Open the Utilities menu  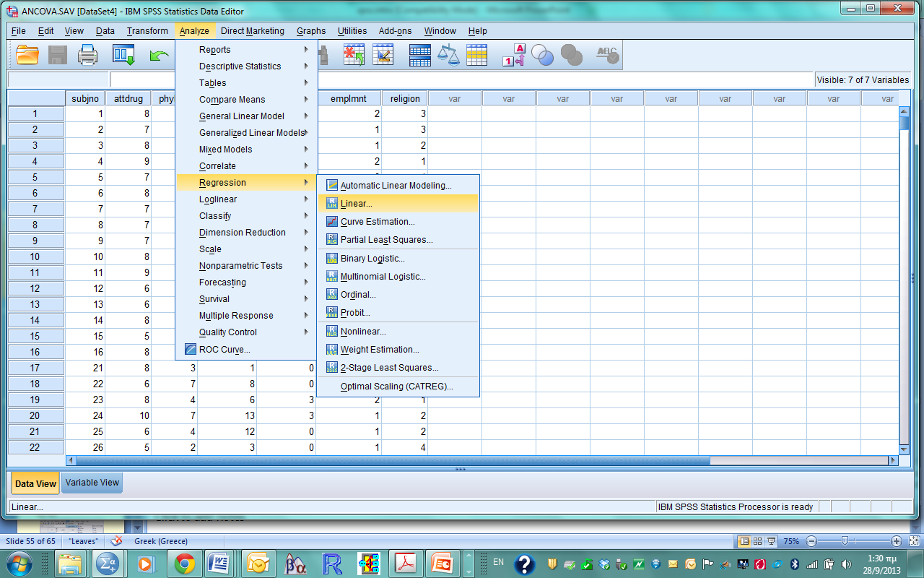pos(352,31)
